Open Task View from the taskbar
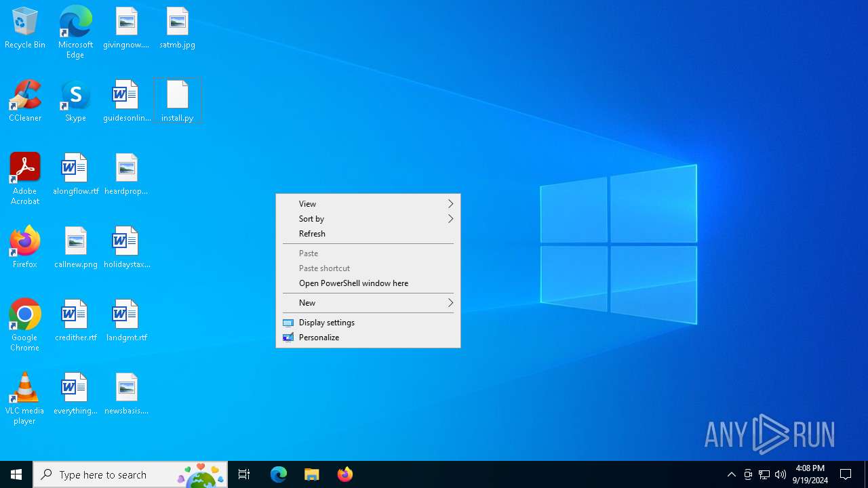This screenshot has height=488, width=868. pyautogui.click(x=244, y=474)
